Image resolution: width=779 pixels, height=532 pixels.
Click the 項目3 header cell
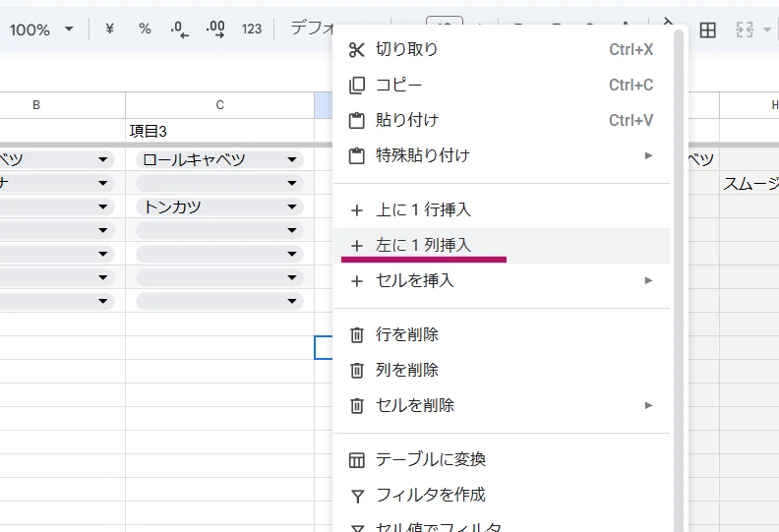[219, 131]
